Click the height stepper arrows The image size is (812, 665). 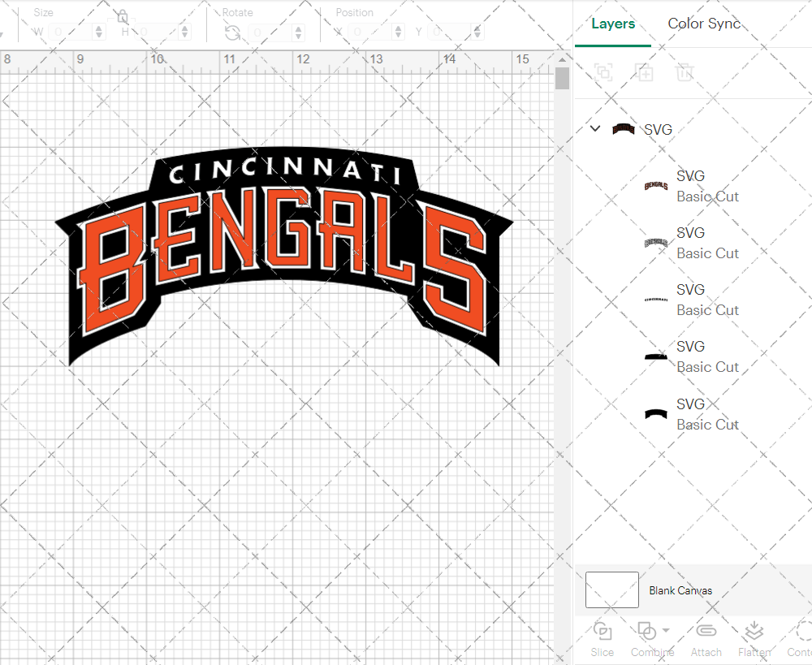[x=185, y=32]
